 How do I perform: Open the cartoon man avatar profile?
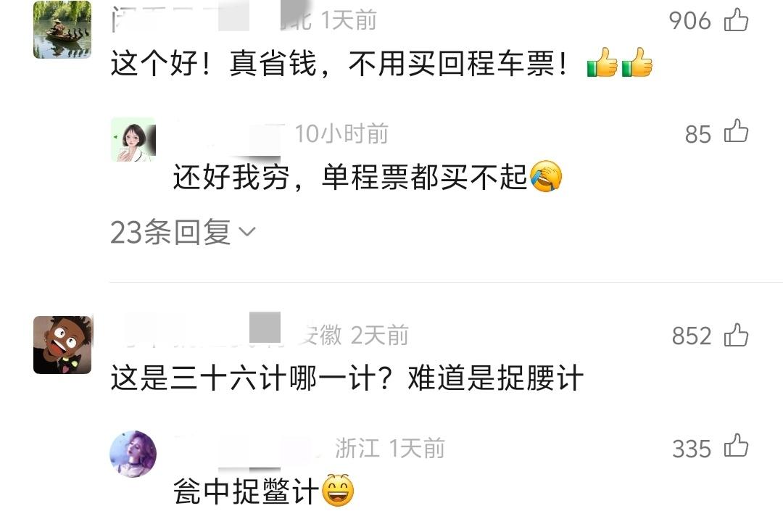tap(62, 345)
